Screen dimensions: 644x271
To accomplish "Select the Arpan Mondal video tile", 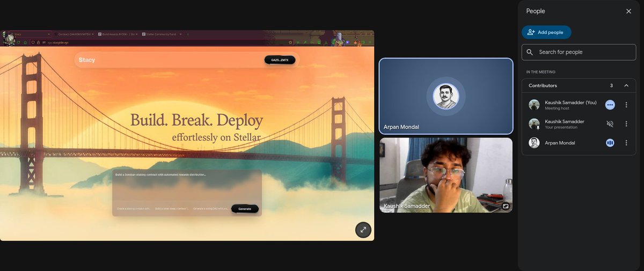I will point(446,96).
